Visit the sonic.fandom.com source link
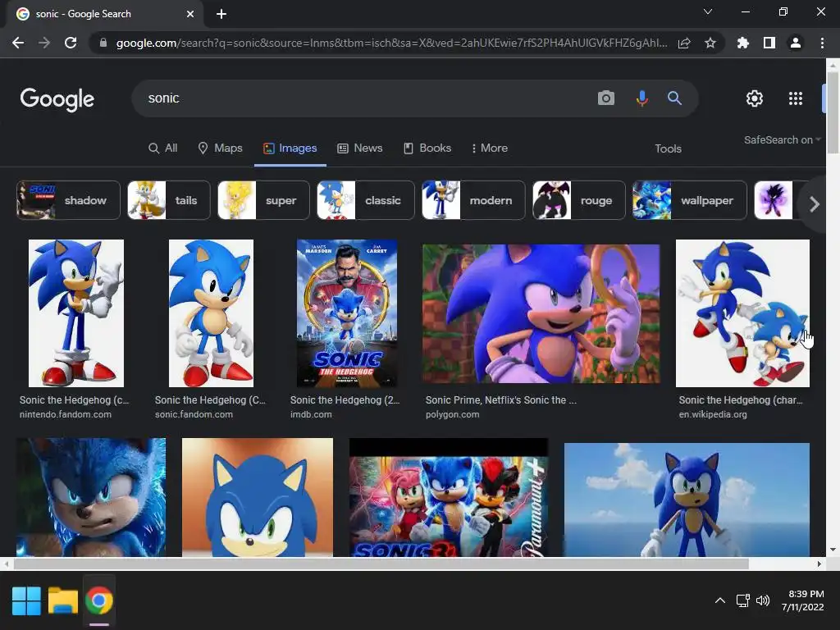The width and height of the screenshot is (840, 630). [x=194, y=414]
